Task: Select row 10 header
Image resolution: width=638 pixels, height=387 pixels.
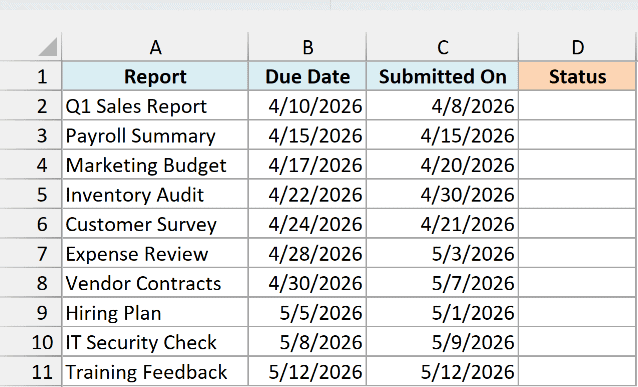Action: click(31, 342)
